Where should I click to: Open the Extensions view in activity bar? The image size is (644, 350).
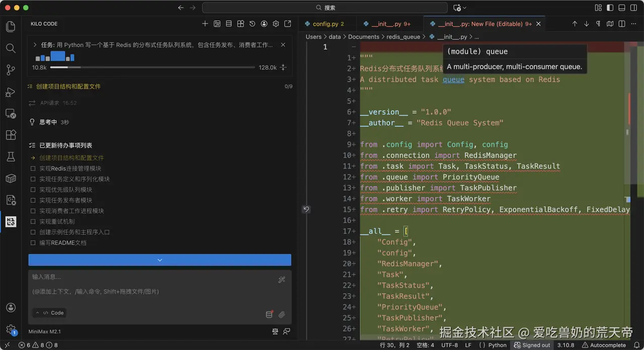click(11, 135)
